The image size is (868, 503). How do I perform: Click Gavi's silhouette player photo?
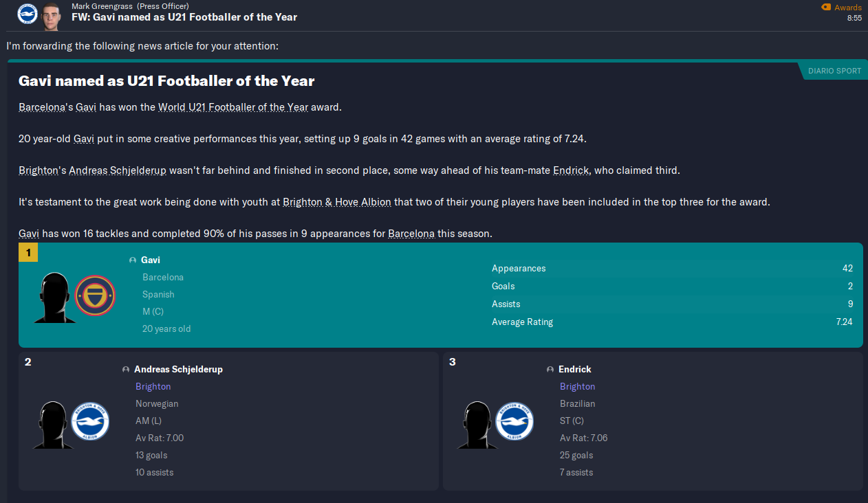pyautogui.click(x=55, y=298)
